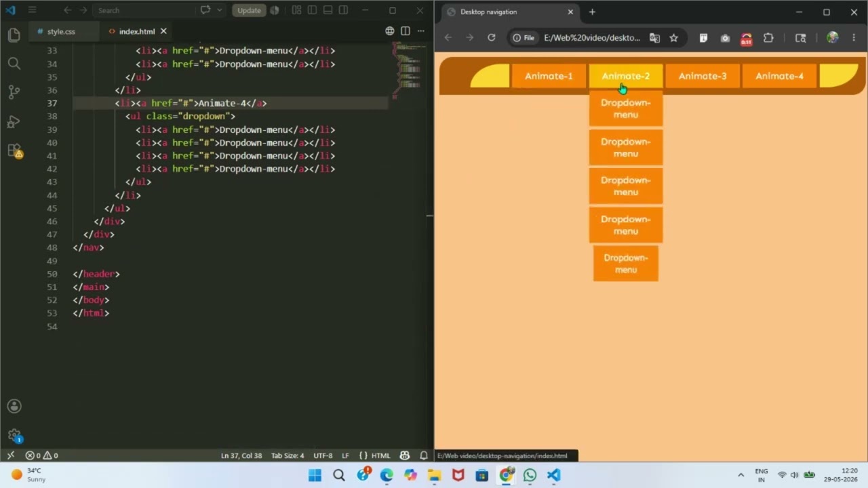Open the Chrome three-dot menu
Screen dimensions: 868x488
click(854, 38)
